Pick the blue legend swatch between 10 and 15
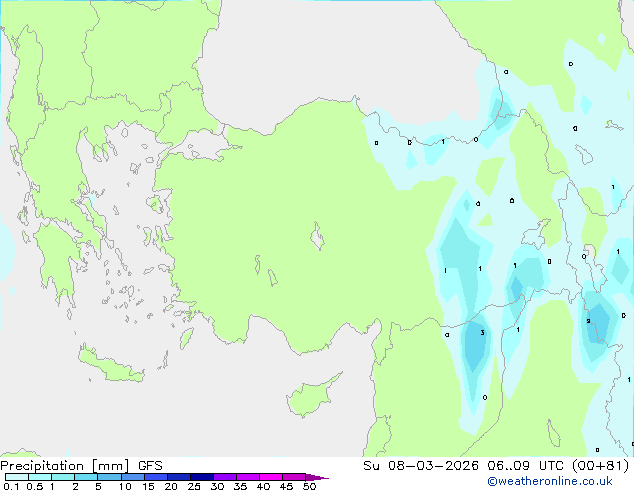This screenshot has height=490, width=634. (132, 477)
